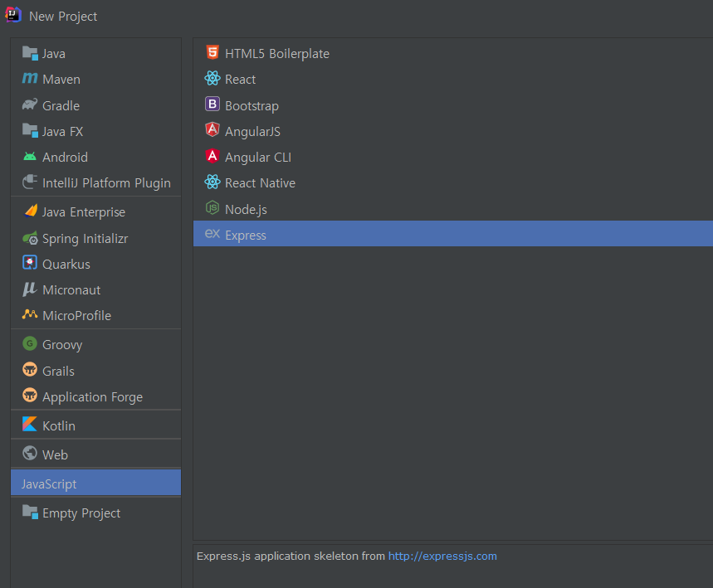This screenshot has height=588, width=713.
Task: Click the Grails icon
Action: coord(30,369)
